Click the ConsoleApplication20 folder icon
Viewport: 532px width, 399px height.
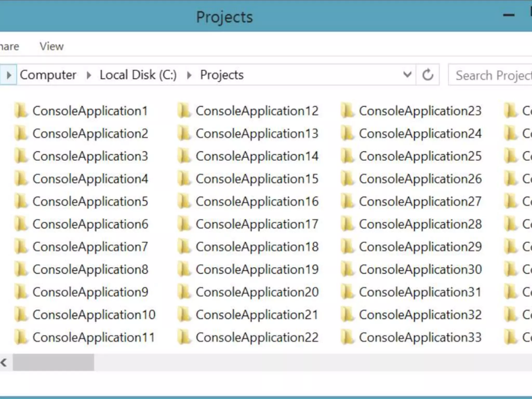(184, 292)
